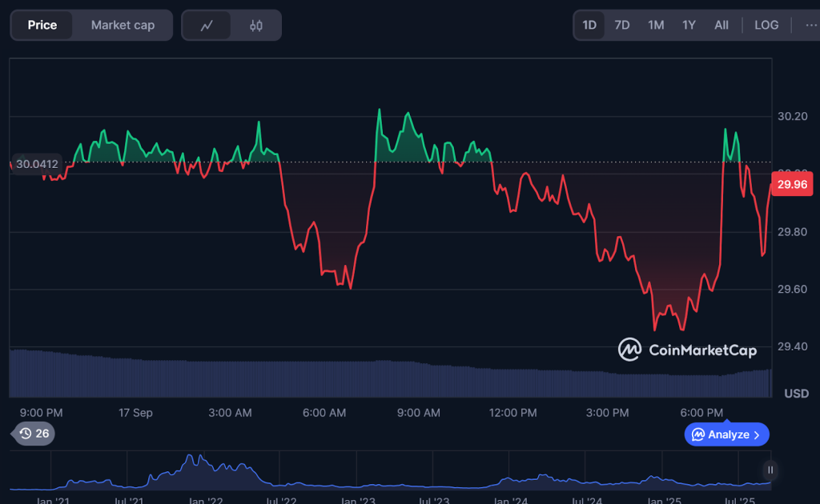Select the 7D time range
Viewport: 820px width, 504px height.
[x=622, y=25]
